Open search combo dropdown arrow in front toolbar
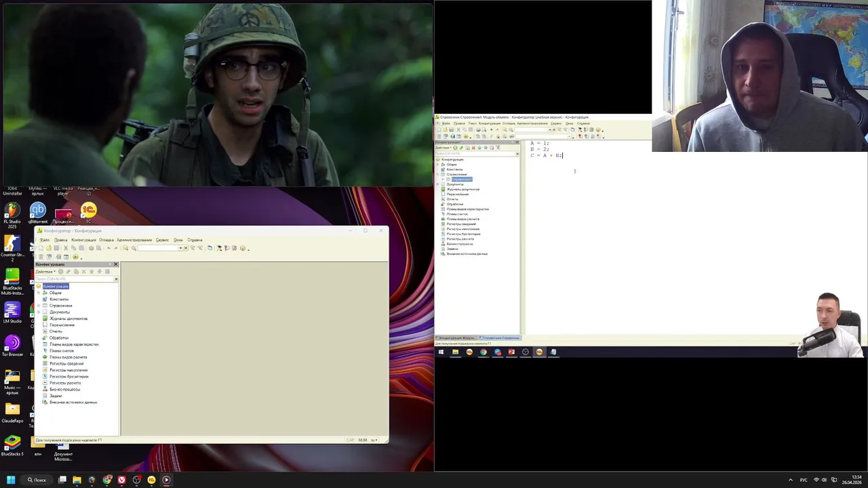 point(181,248)
